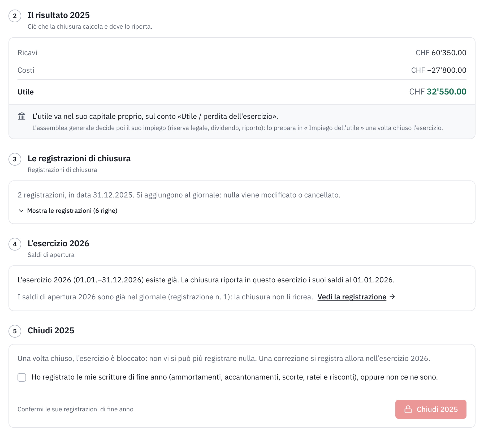Click the bank building icon beside the profit note

[22, 116]
